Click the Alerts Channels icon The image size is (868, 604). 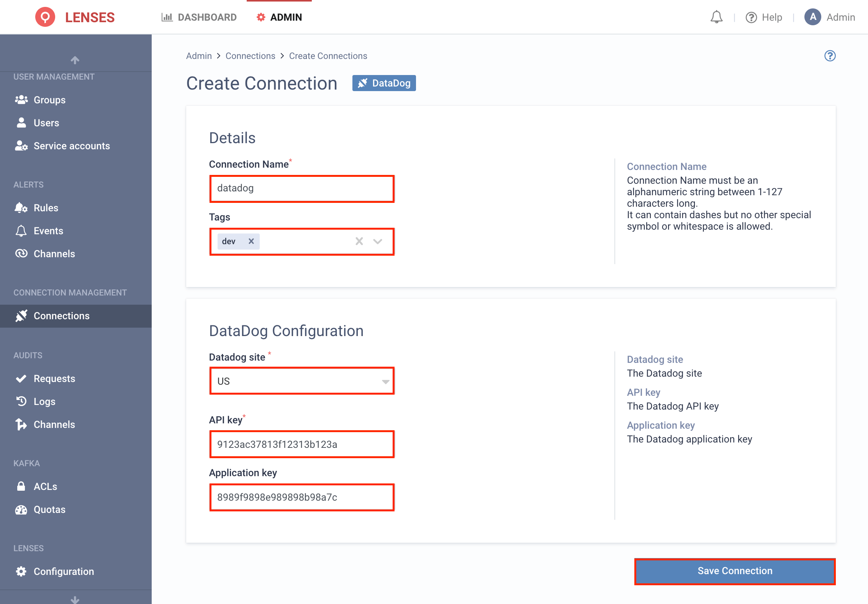coord(21,253)
